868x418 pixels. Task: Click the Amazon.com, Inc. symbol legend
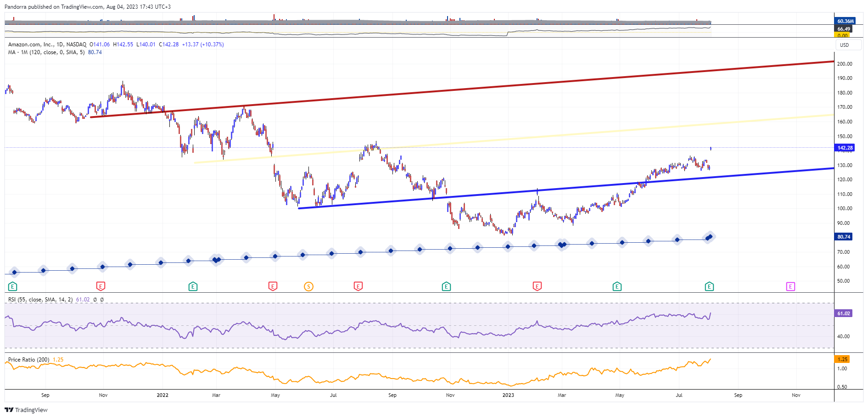(x=47, y=45)
